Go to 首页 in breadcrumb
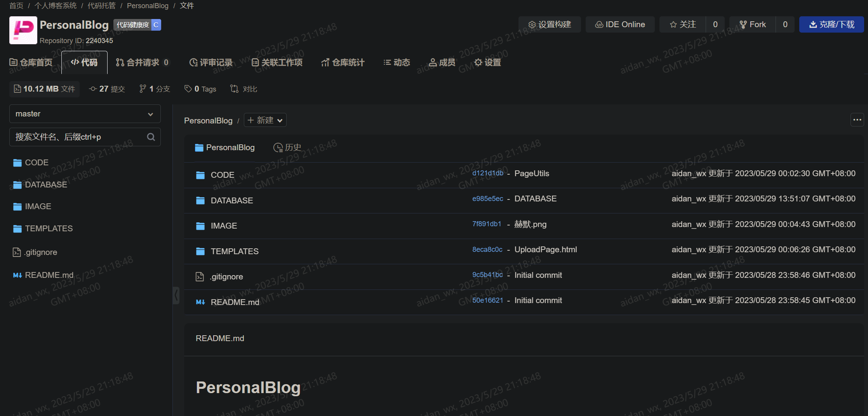 [16, 6]
